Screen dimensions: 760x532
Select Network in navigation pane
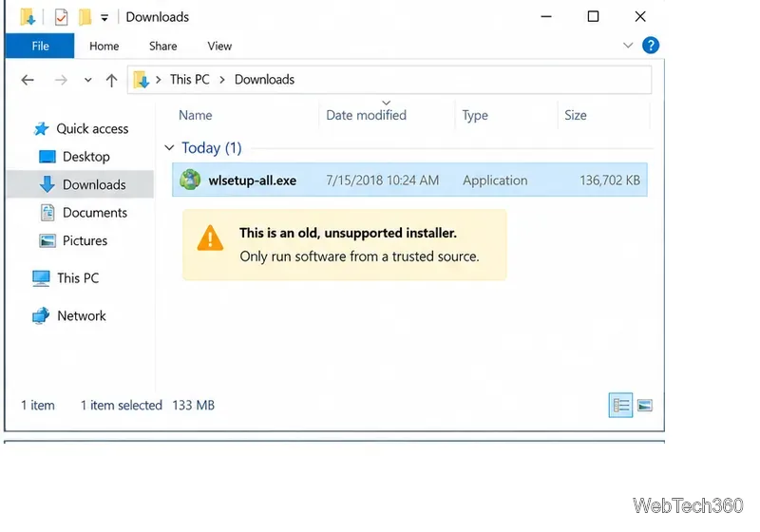[x=82, y=316]
